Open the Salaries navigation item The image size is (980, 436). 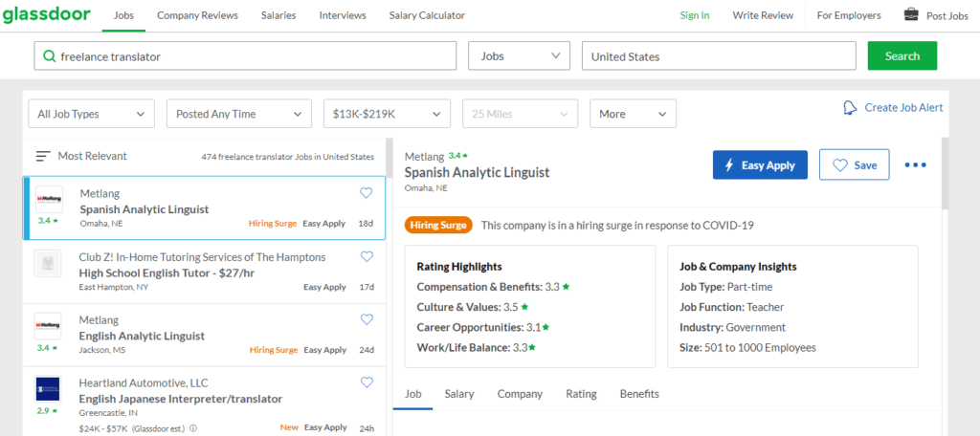(x=278, y=15)
